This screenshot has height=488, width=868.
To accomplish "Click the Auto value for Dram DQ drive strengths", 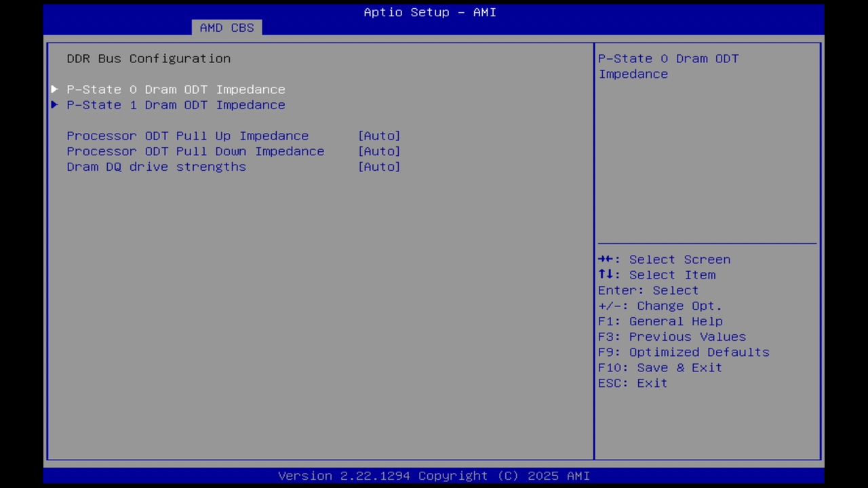I will click(x=379, y=167).
